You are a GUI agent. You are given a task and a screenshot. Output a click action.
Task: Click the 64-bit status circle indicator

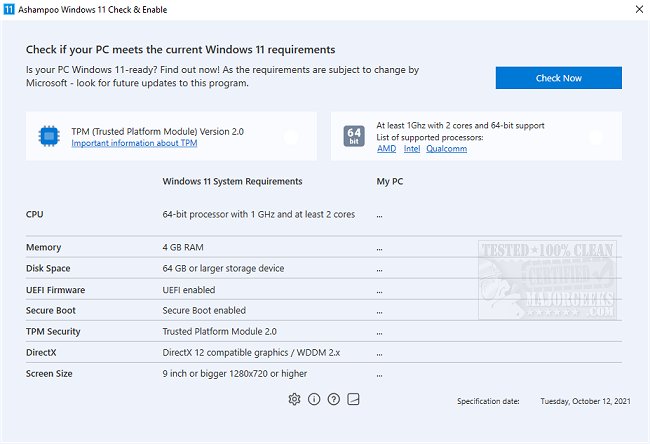(596, 137)
